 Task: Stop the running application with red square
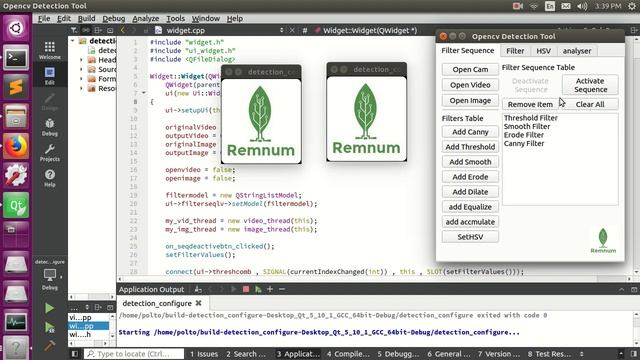246,289
